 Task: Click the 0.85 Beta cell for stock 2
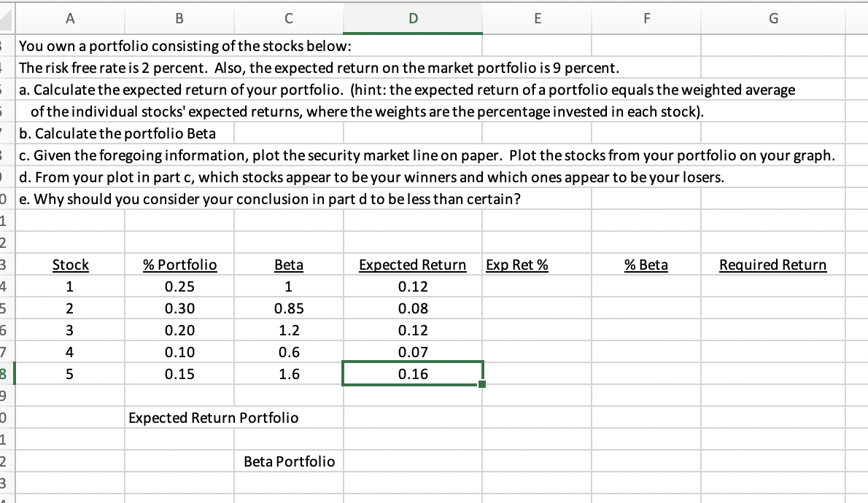288,308
